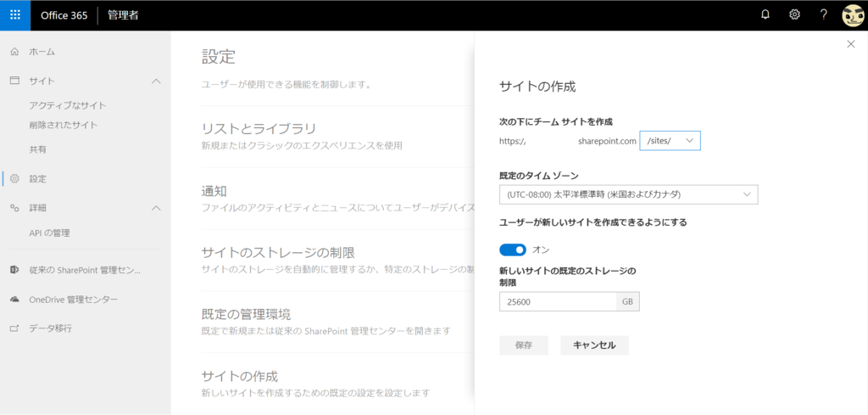Open the settings gear in top bar

(x=794, y=15)
